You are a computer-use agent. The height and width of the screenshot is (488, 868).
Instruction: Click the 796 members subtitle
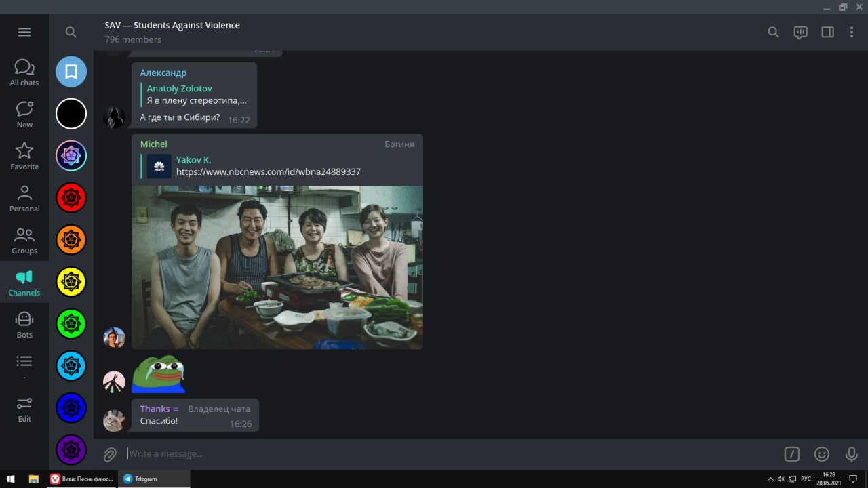click(133, 39)
